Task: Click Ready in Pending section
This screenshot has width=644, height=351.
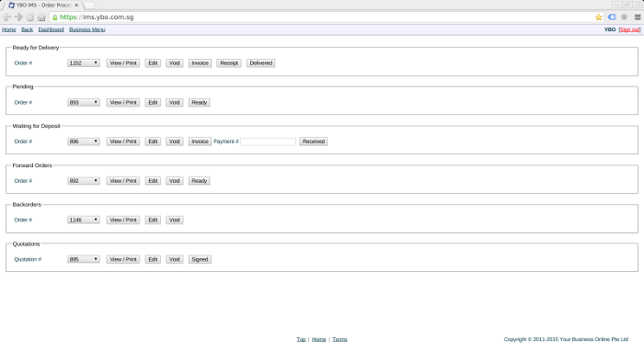Action: pyautogui.click(x=200, y=103)
